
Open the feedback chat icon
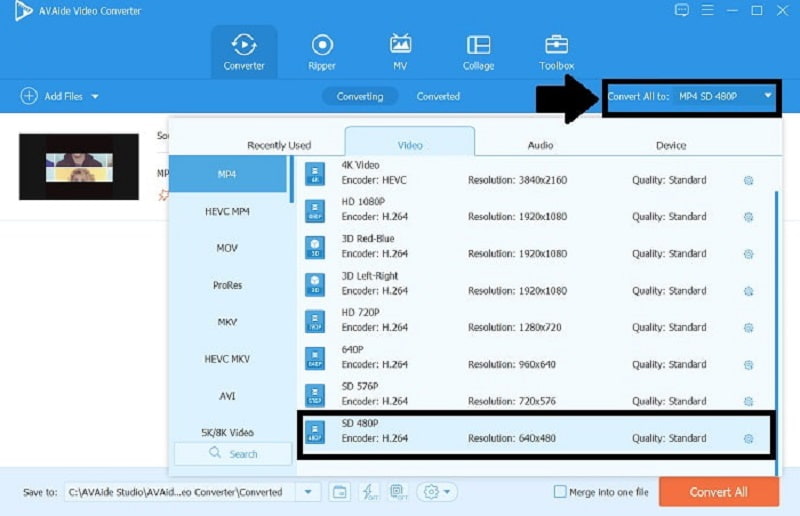[x=682, y=10]
